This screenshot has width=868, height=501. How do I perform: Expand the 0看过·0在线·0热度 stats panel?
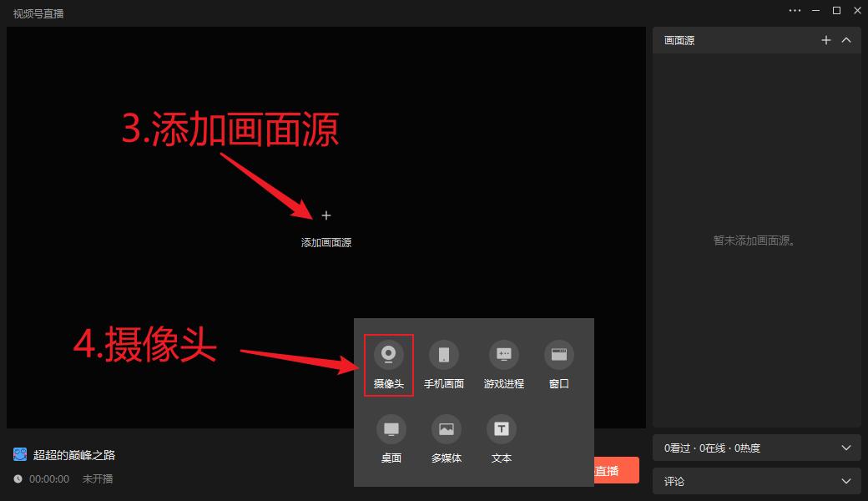tap(846, 448)
